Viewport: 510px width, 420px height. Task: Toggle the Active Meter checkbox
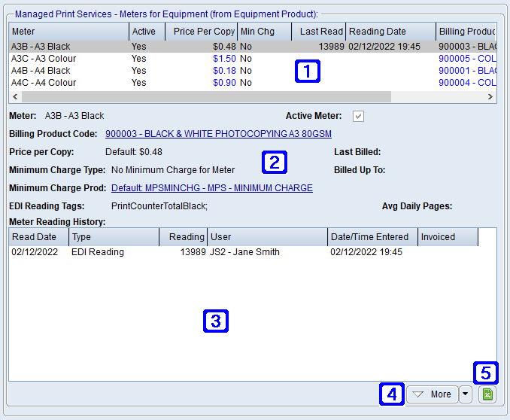(359, 116)
